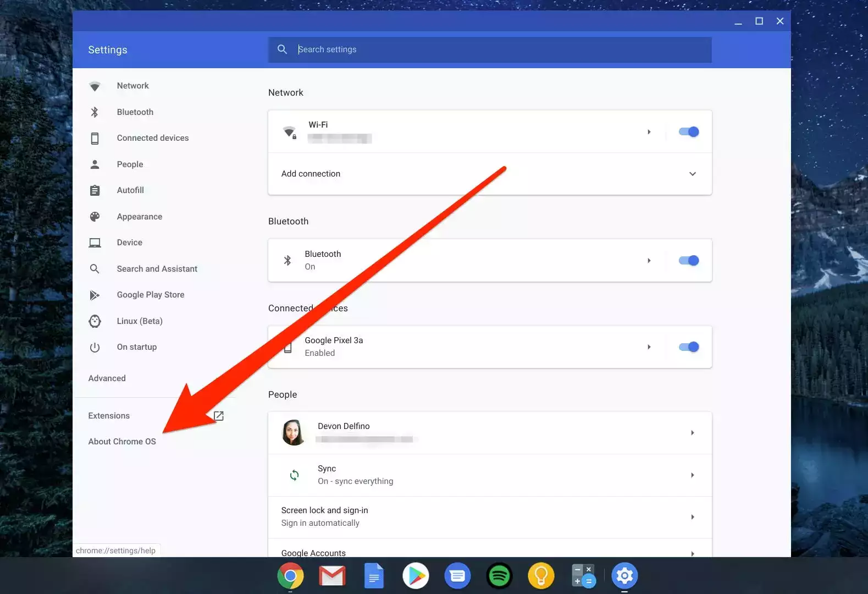
Task: Disable the Bluetooth toggle switch
Action: point(688,261)
